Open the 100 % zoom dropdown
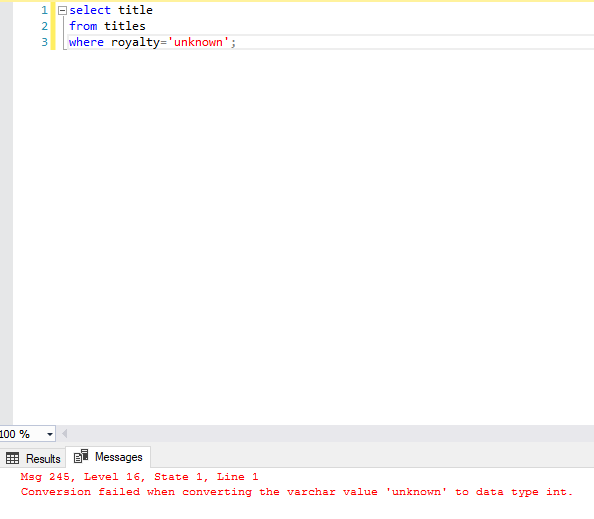 (x=50, y=434)
